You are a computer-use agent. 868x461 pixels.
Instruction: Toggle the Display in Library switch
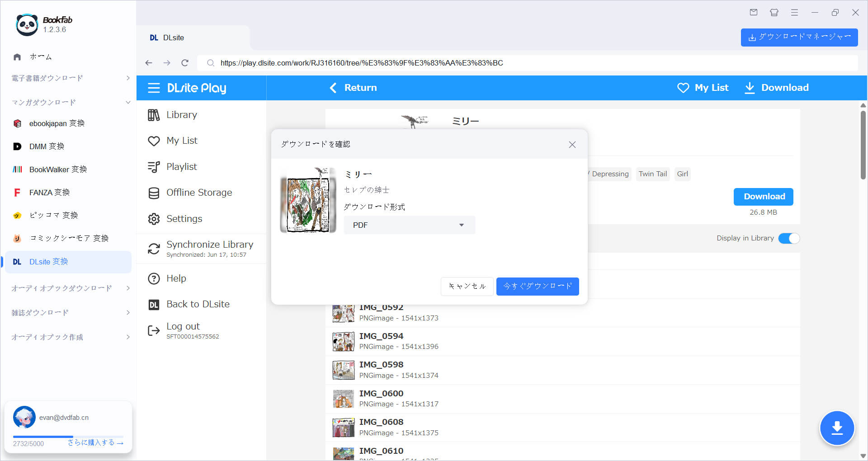click(789, 238)
